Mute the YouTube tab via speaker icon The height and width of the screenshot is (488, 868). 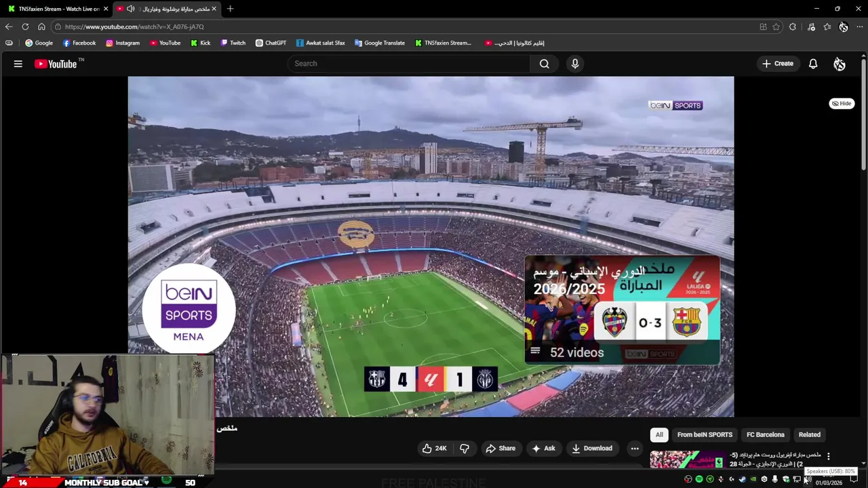pyautogui.click(x=131, y=9)
